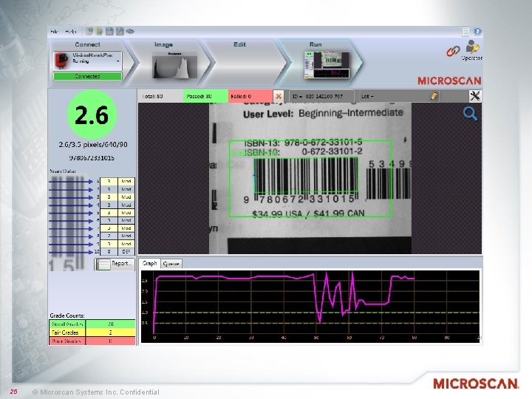Click the red Poor Grades row
This screenshot has width=532, height=399.
(92, 341)
